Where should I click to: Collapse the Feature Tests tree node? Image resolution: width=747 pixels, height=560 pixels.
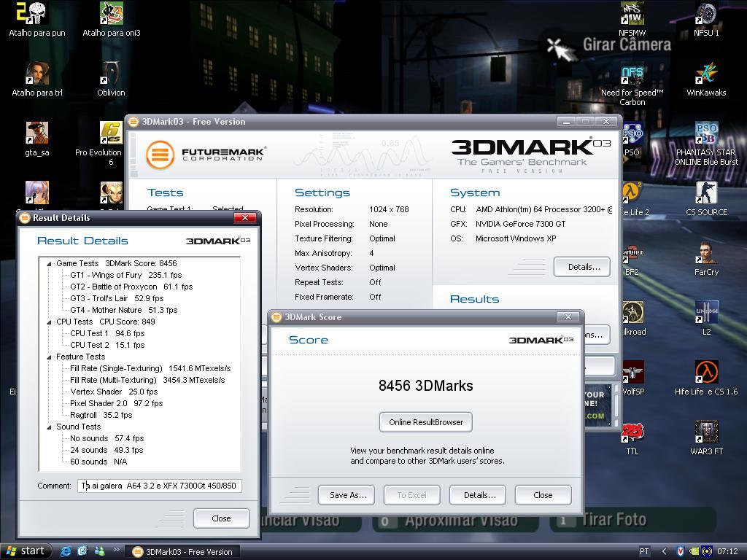click(49, 357)
